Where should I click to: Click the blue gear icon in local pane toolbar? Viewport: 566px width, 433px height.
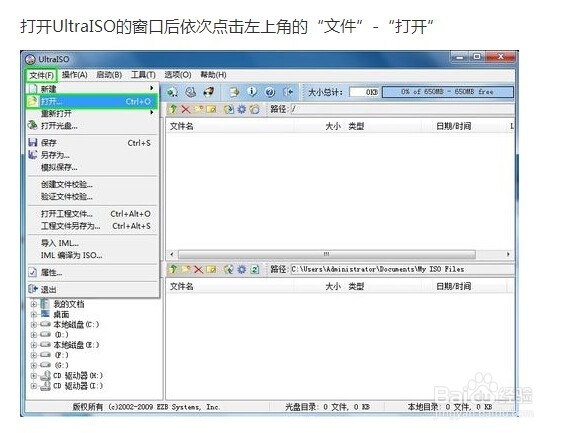point(241,269)
